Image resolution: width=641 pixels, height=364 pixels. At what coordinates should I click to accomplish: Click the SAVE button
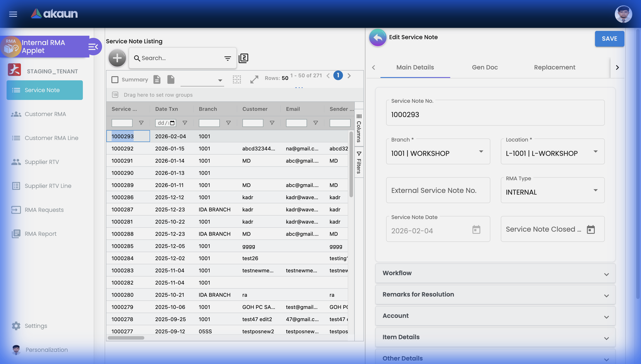click(x=609, y=39)
